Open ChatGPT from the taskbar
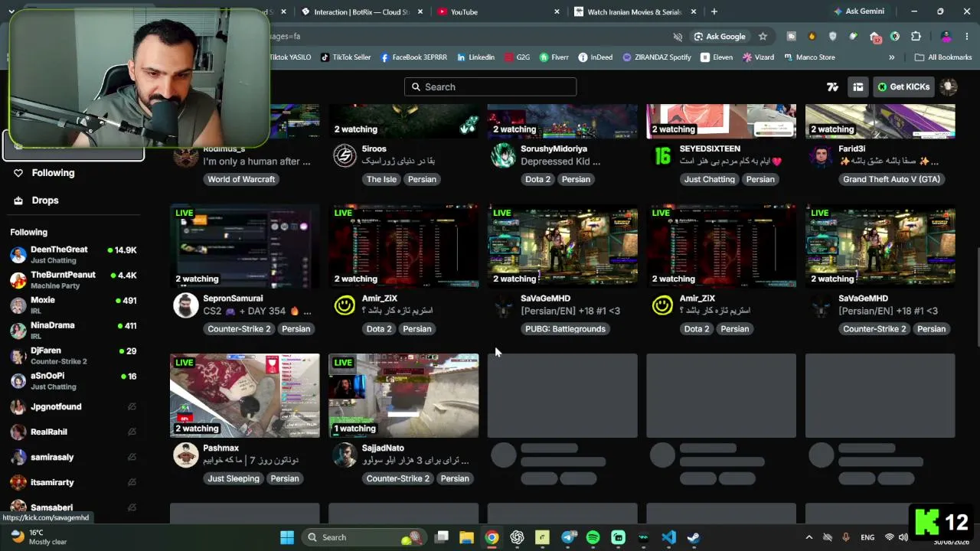 tap(517, 537)
